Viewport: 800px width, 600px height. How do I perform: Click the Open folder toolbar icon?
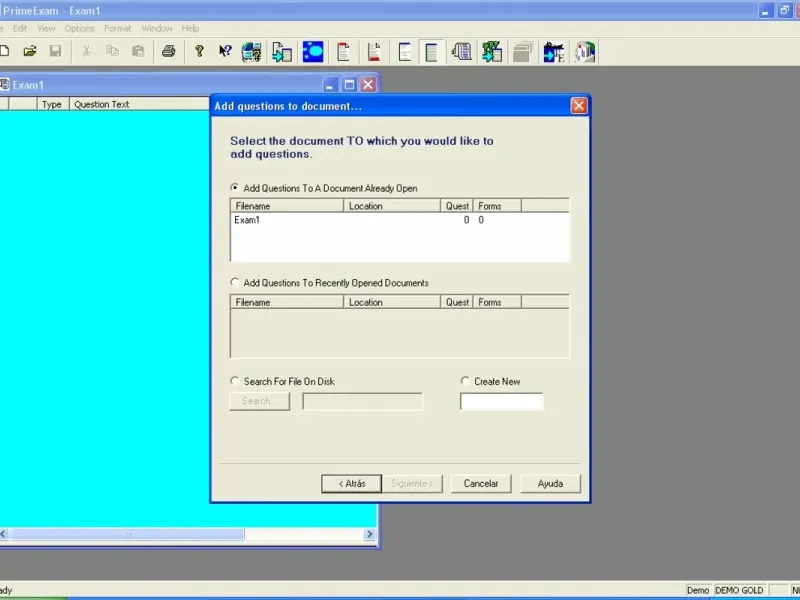point(30,51)
